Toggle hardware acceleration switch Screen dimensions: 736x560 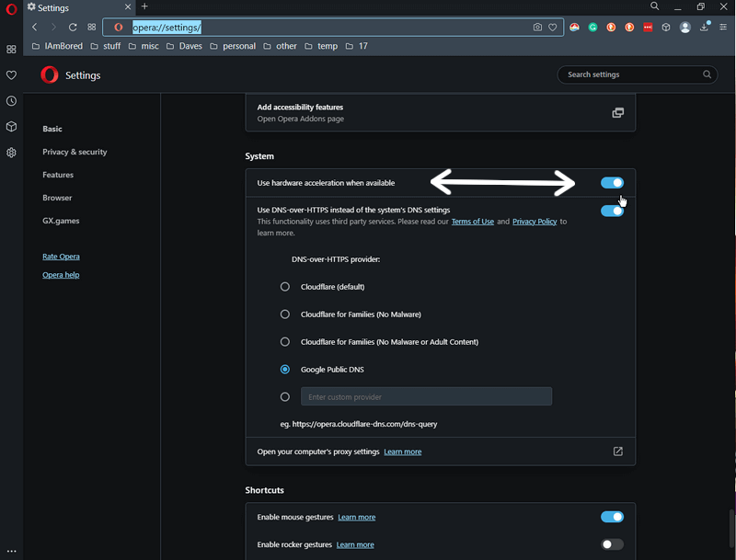[612, 182]
